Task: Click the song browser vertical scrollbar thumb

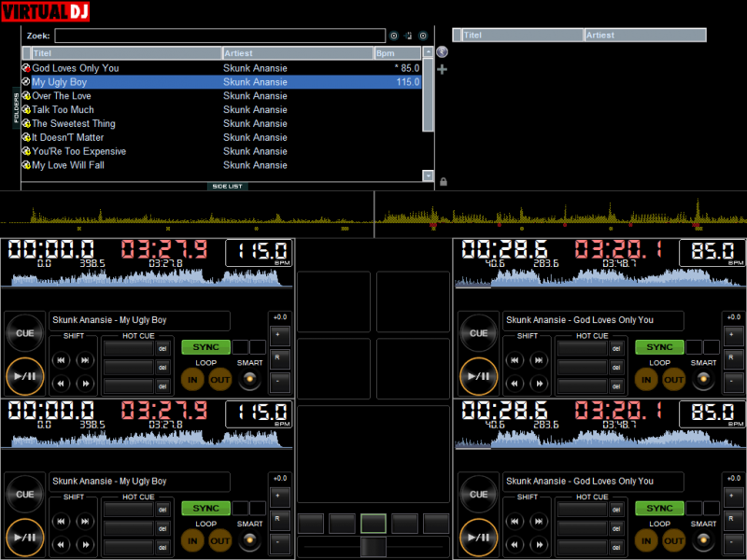Action: pos(428,95)
